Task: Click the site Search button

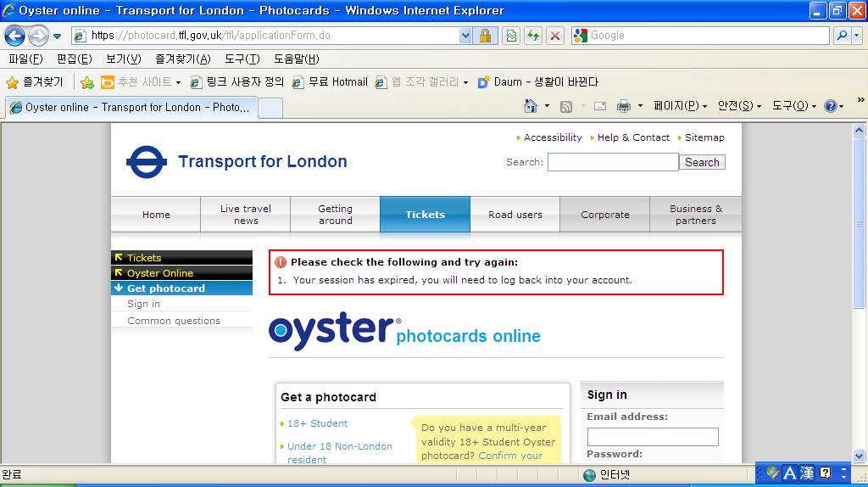Action: tap(702, 162)
